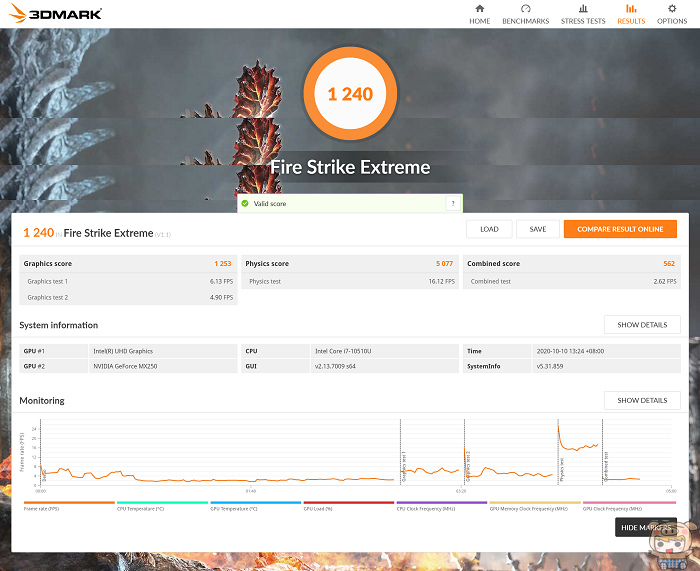Open the Stress Tests chart icon

583,8
